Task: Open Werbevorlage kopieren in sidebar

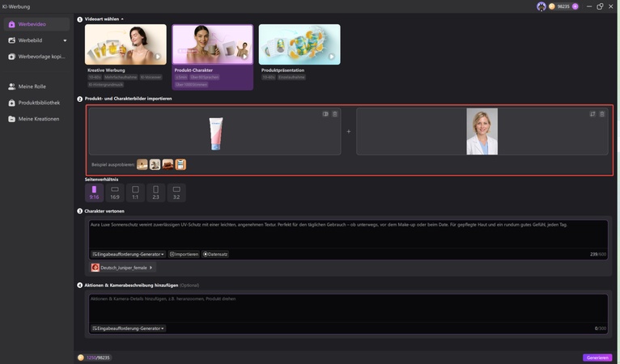Action: tap(36, 57)
